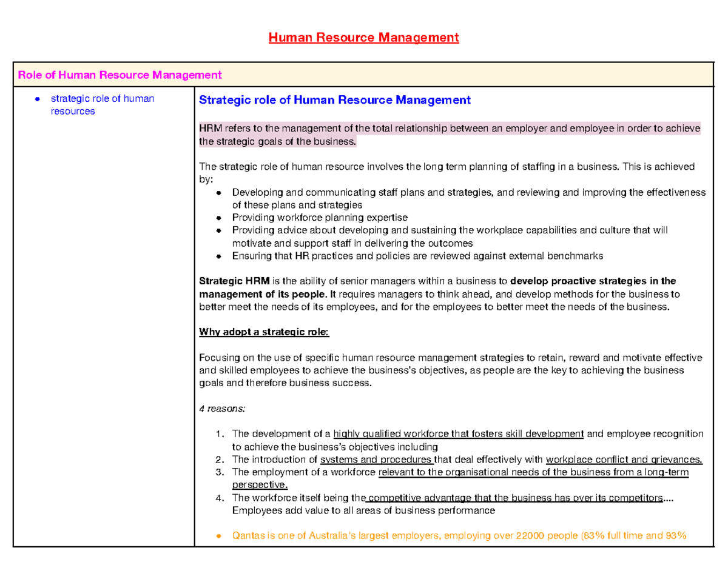Viewport: 728px width, 562px height.
Task: Select the 'Role of Human Resource Management' header
Action: click(x=120, y=75)
